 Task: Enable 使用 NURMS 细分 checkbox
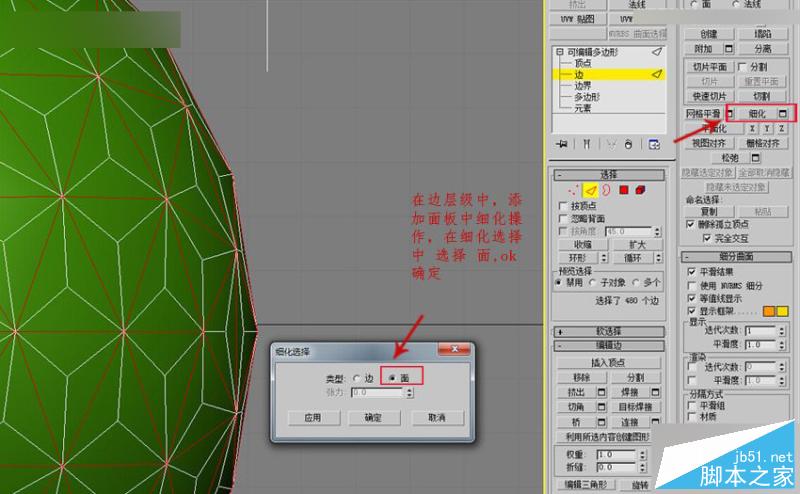692,285
